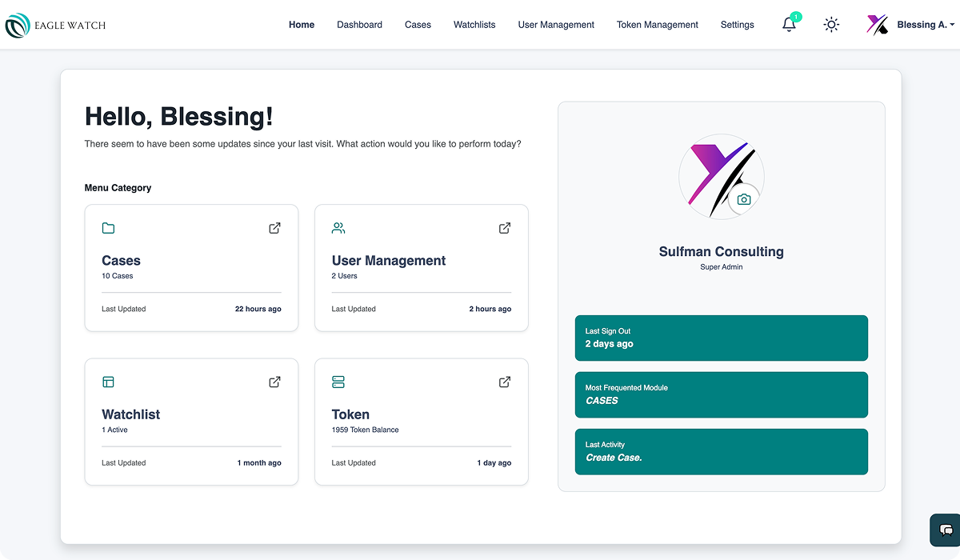Click external link icon on Token card
Viewport: 960px width, 560px height.
[x=505, y=382]
